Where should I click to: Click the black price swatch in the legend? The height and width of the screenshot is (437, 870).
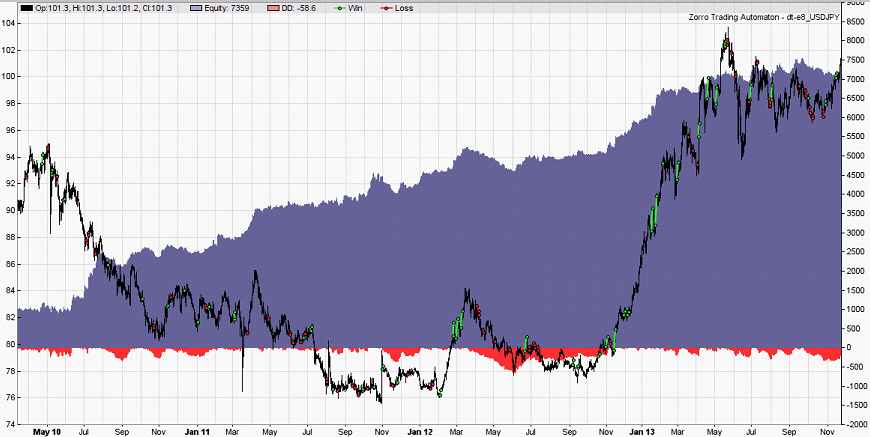coord(26,8)
